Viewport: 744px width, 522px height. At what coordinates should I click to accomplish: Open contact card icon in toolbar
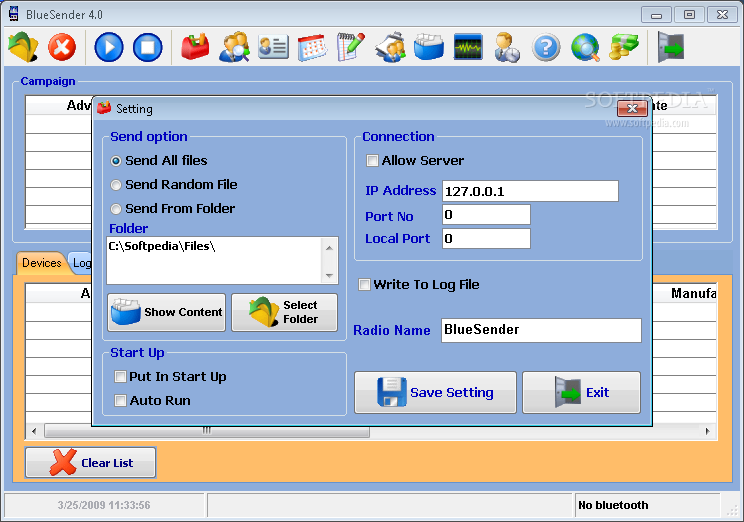coord(273,47)
